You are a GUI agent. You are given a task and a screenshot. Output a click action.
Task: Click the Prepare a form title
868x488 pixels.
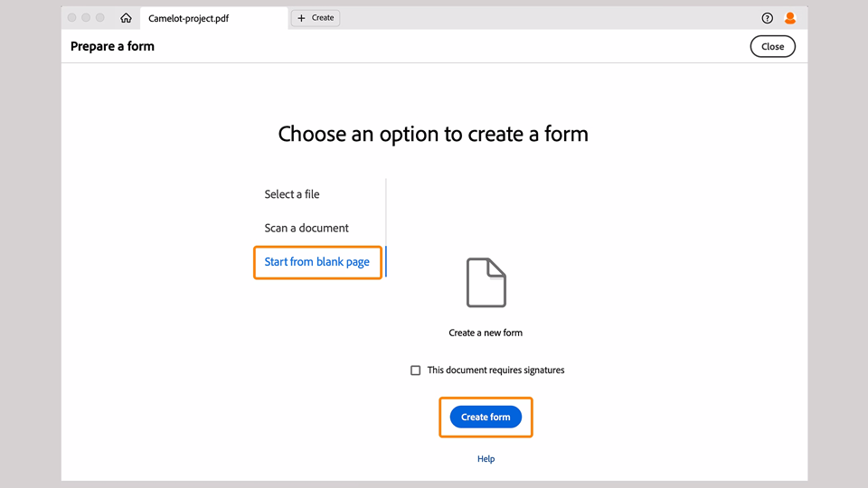pos(112,46)
